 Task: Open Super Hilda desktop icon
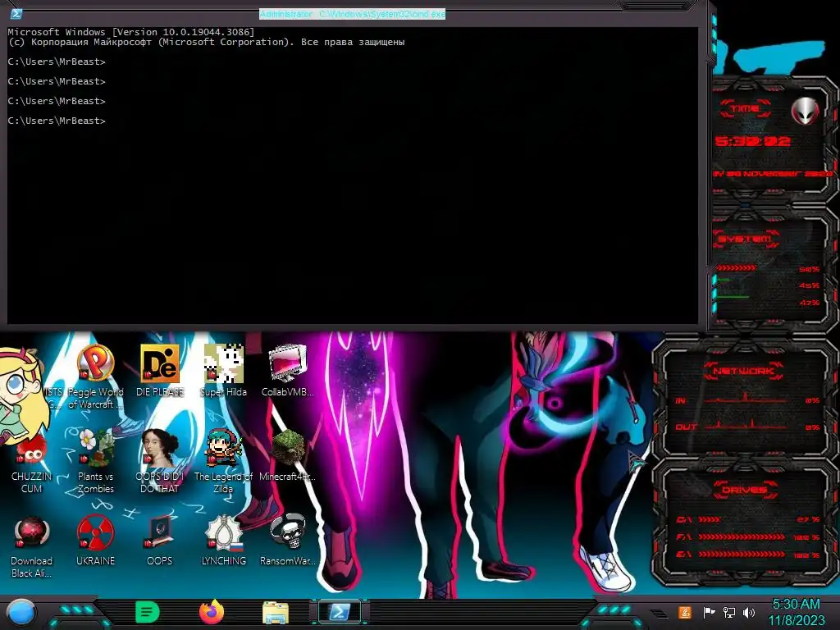point(223,371)
